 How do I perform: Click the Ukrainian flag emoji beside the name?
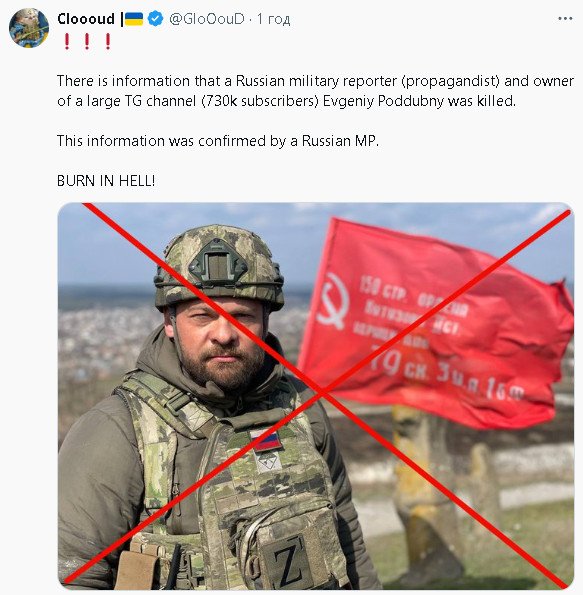[x=134, y=19]
